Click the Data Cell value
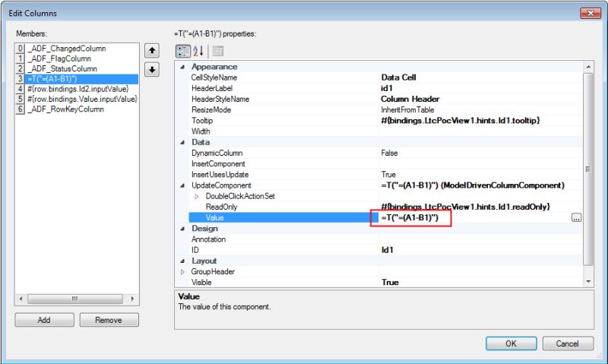Image resolution: width=608 pixels, height=364 pixels. [398, 78]
